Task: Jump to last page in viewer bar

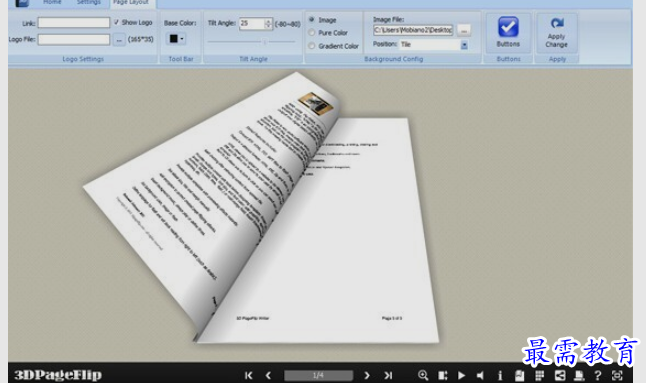Action: (x=388, y=375)
